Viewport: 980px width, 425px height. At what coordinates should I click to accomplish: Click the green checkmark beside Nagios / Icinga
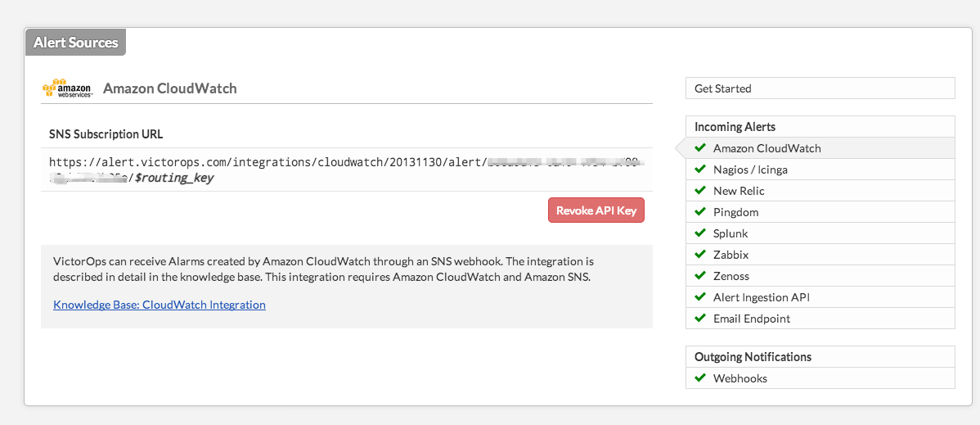click(x=700, y=170)
